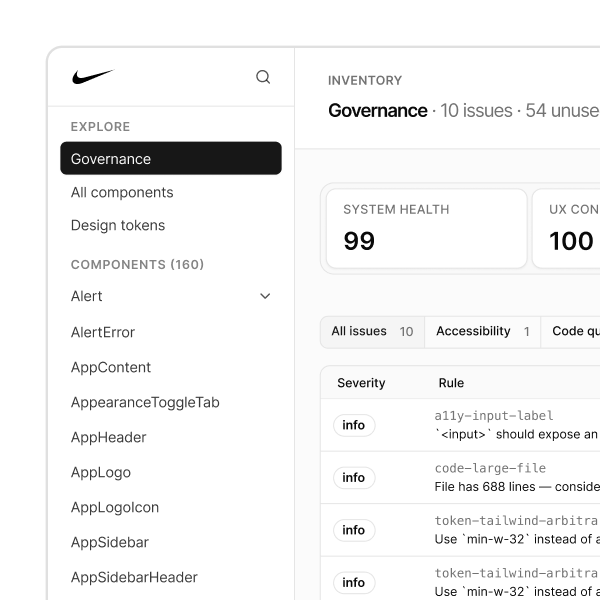Click the INVENTORY breadcrumb label
The image size is (600, 600).
pos(365,80)
